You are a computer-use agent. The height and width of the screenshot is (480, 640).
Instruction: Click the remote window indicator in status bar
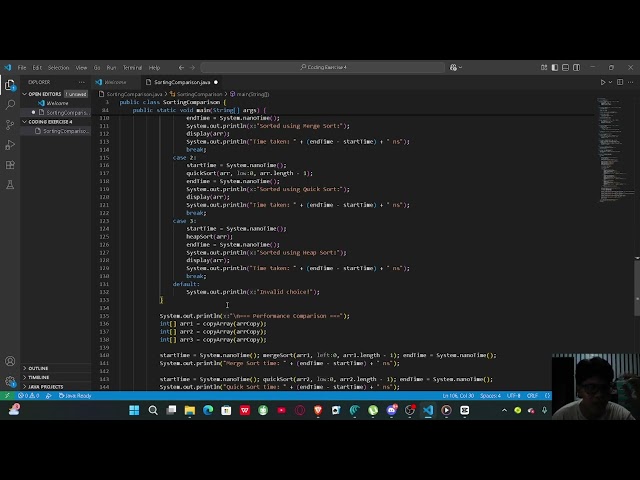click(x=7, y=396)
